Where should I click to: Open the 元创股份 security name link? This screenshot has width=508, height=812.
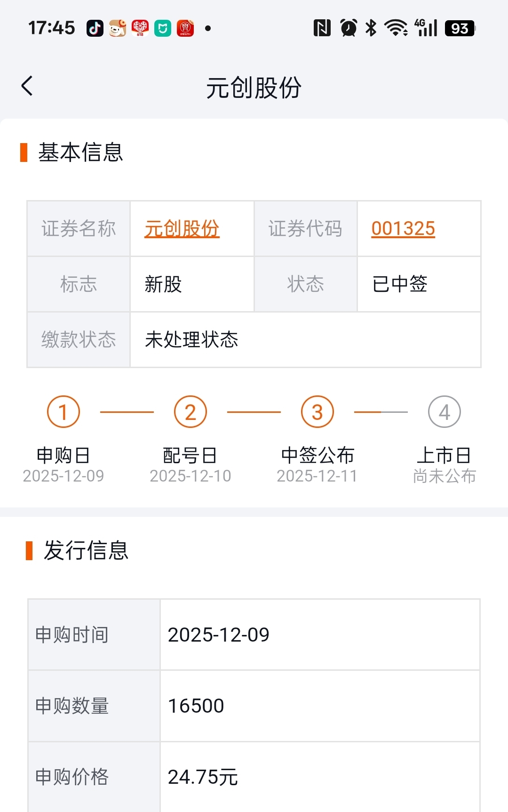click(182, 229)
